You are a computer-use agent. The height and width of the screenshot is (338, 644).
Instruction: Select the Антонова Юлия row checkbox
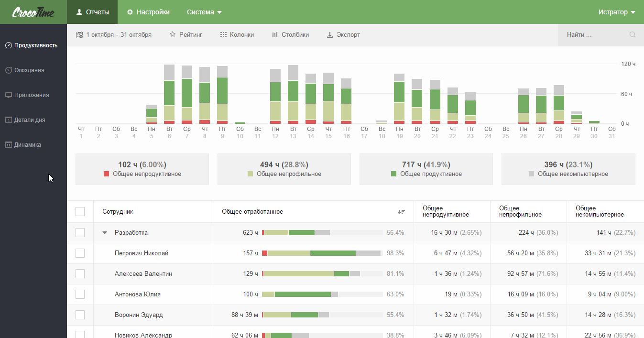pyautogui.click(x=80, y=294)
